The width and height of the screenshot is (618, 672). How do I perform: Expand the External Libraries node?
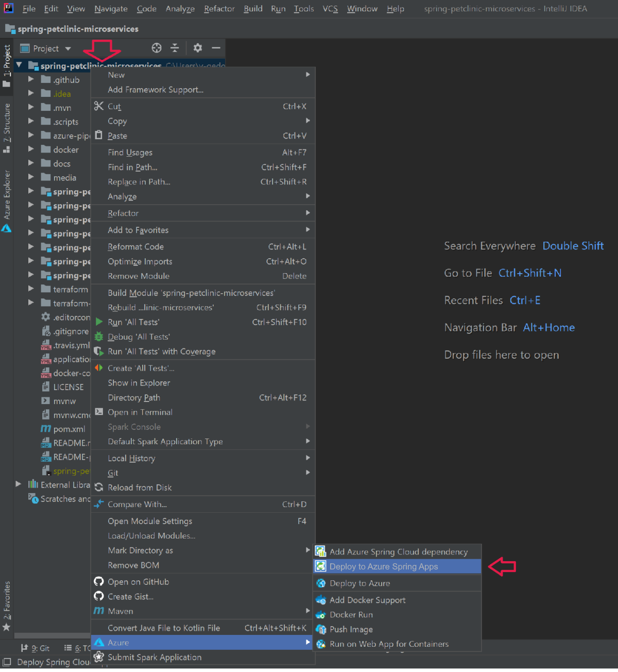(19, 484)
